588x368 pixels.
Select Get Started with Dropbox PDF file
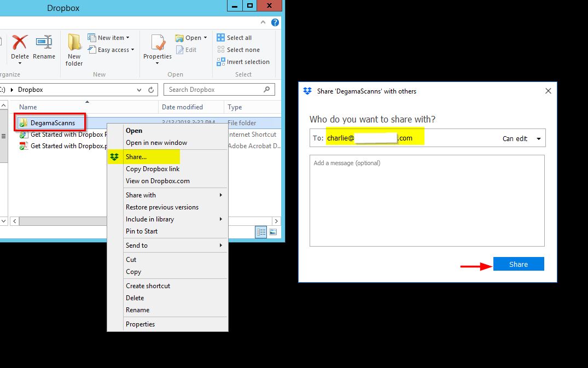[63, 146]
